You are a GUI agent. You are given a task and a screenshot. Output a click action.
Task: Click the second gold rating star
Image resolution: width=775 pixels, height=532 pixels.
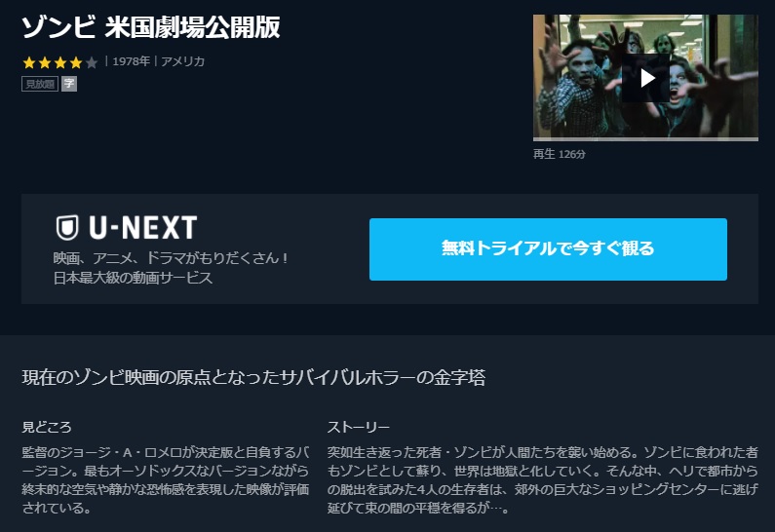[x=45, y=62]
